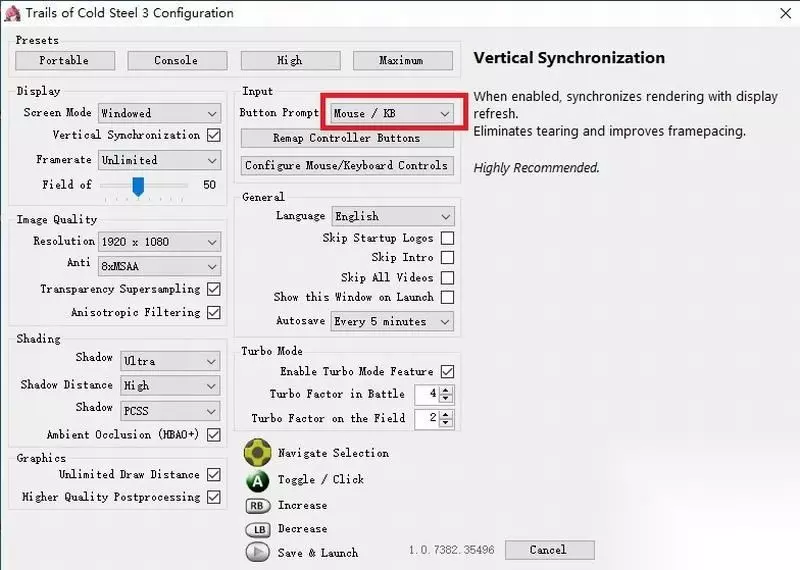Close the configuration window
The width and height of the screenshot is (800, 570).
(x=786, y=13)
